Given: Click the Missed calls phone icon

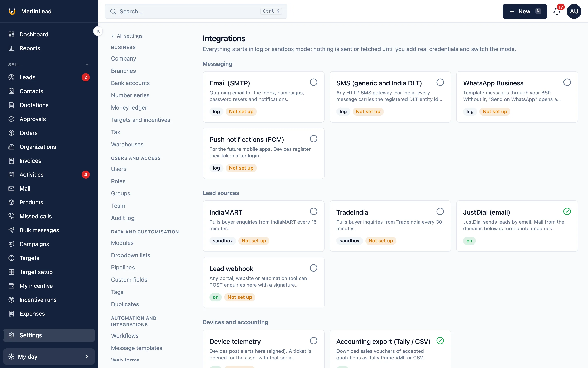Looking at the screenshot, I should [11, 216].
